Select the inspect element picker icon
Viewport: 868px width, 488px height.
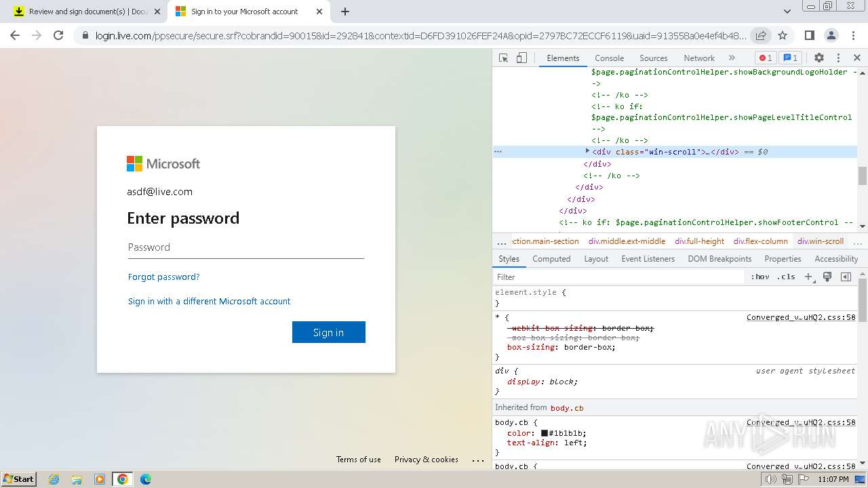503,58
